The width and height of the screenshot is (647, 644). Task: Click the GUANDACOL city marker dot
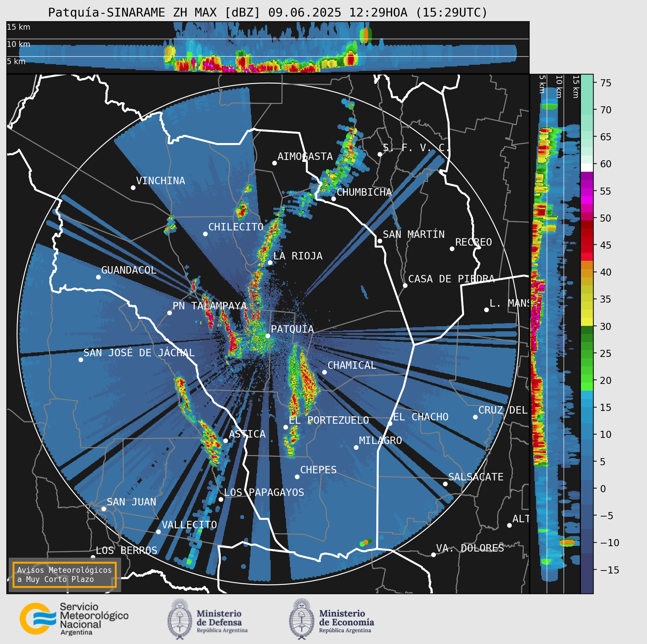[98, 277]
